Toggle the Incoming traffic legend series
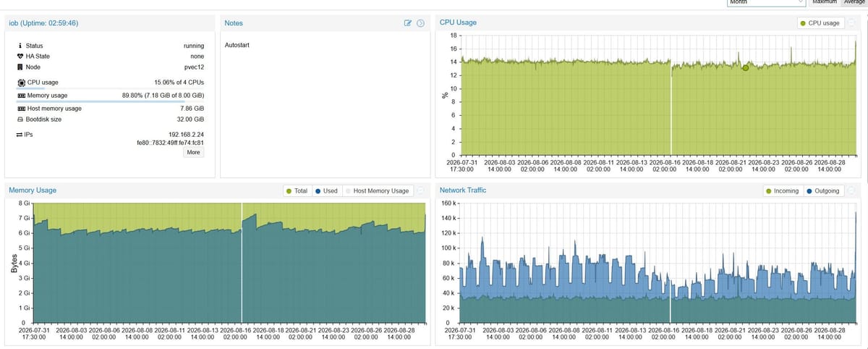Viewport: 868px width, 349px height. pyautogui.click(x=782, y=191)
